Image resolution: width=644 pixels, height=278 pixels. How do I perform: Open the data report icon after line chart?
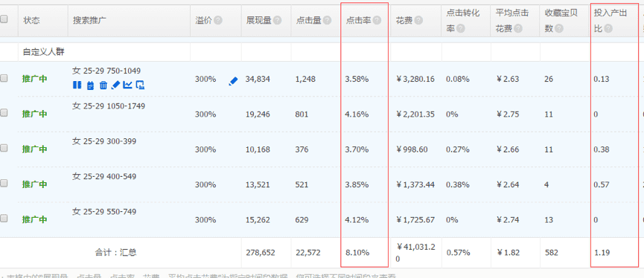point(140,85)
